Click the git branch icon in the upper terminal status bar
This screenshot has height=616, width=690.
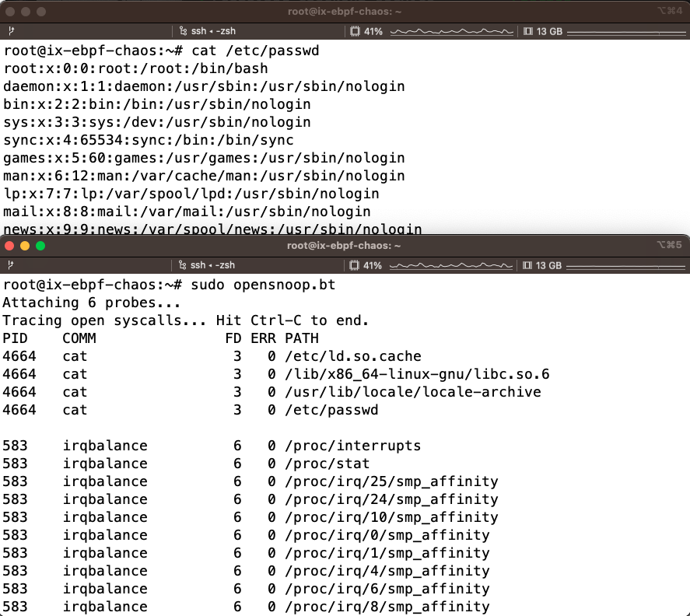coord(12,31)
